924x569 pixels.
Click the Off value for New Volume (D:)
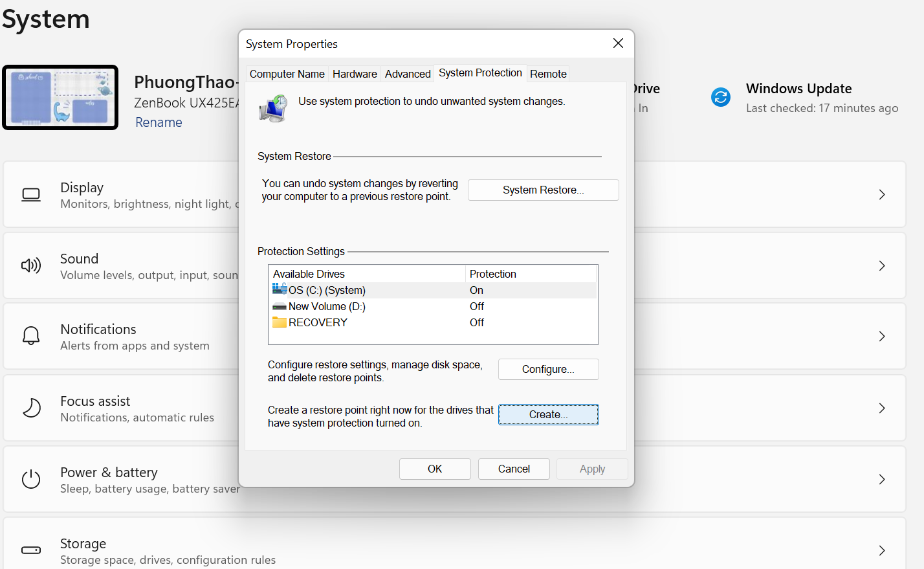coord(477,306)
